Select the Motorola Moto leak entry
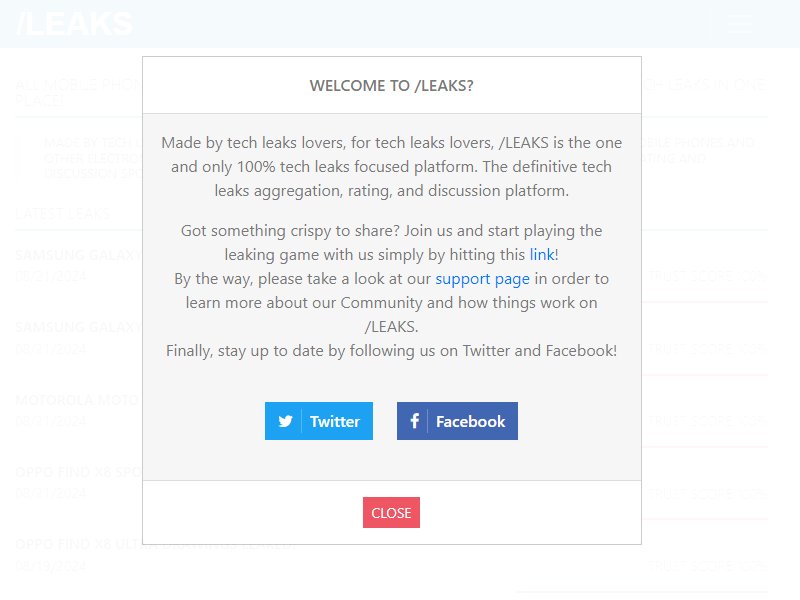 pyautogui.click(x=77, y=400)
